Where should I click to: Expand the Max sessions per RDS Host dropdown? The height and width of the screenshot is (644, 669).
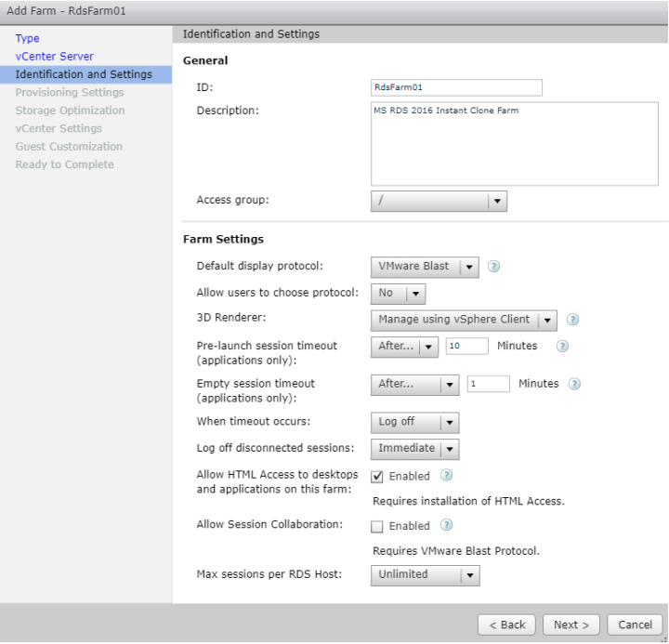point(425,575)
